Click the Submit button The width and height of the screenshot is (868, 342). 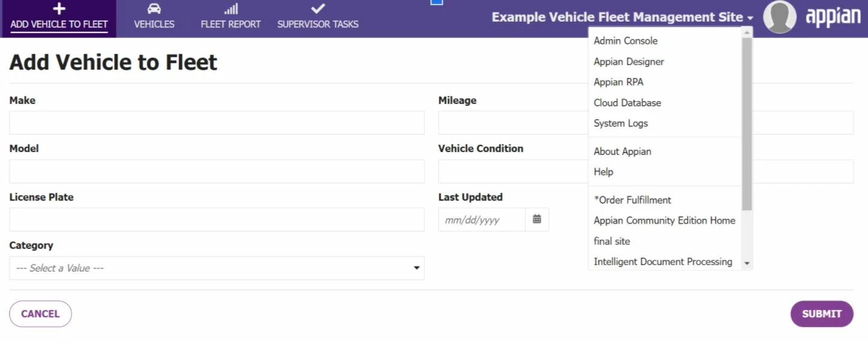pyautogui.click(x=822, y=314)
